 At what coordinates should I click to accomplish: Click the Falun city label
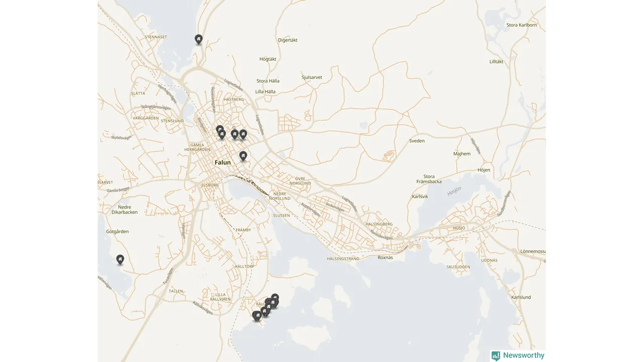pos(222,162)
